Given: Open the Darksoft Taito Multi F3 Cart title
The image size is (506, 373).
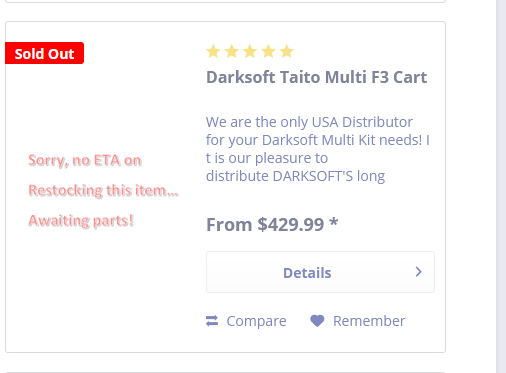Looking at the screenshot, I should pyautogui.click(x=316, y=77).
